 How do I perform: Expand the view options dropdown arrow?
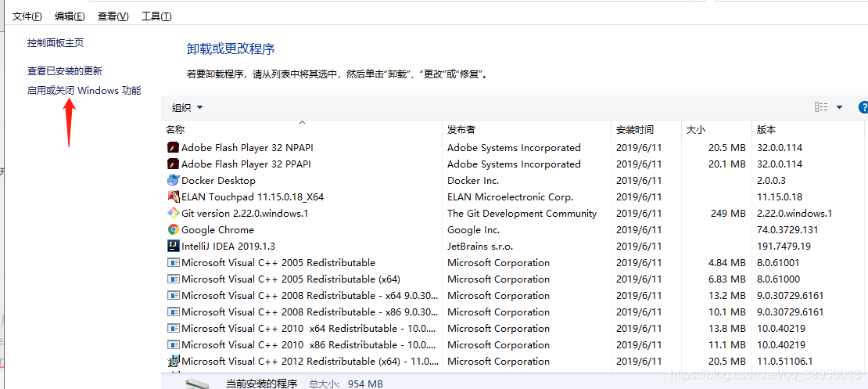coord(839,107)
